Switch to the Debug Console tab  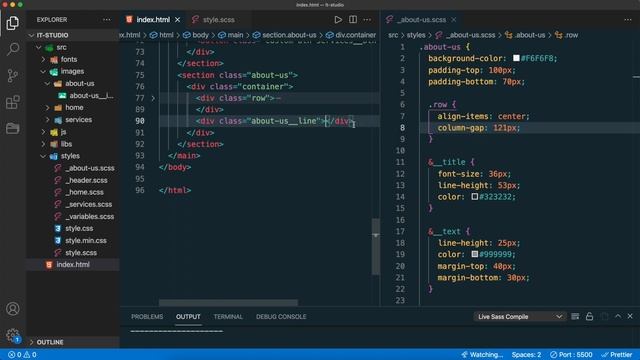tap(281, 317)
